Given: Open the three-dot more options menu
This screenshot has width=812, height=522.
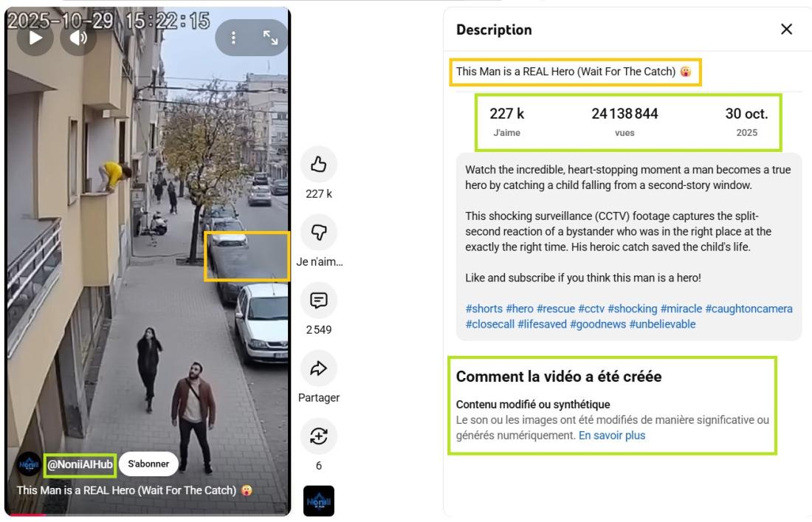Looking at the screenshot, I should 233,37.
